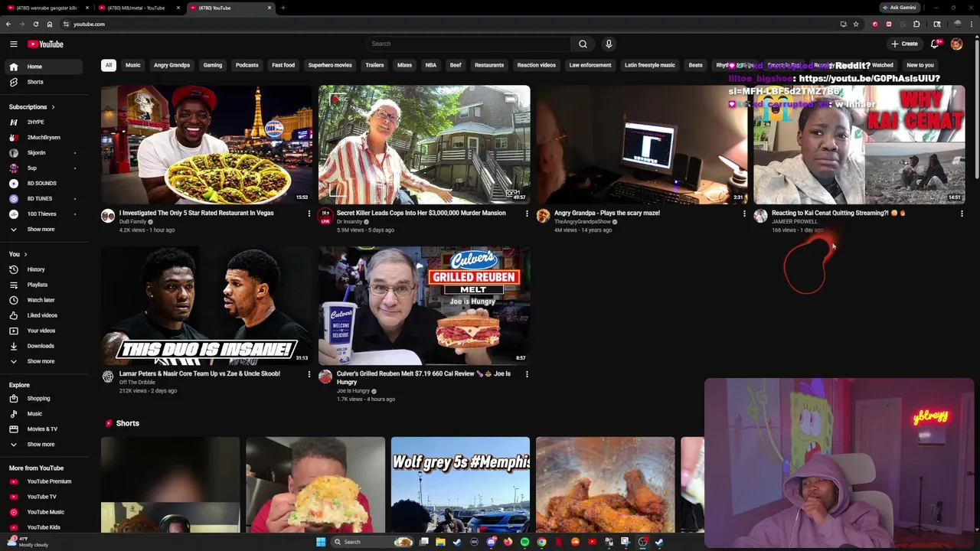Open YouTube Premium link in sidebar
The image size is (980, 551).
click(x=44, y=481)
